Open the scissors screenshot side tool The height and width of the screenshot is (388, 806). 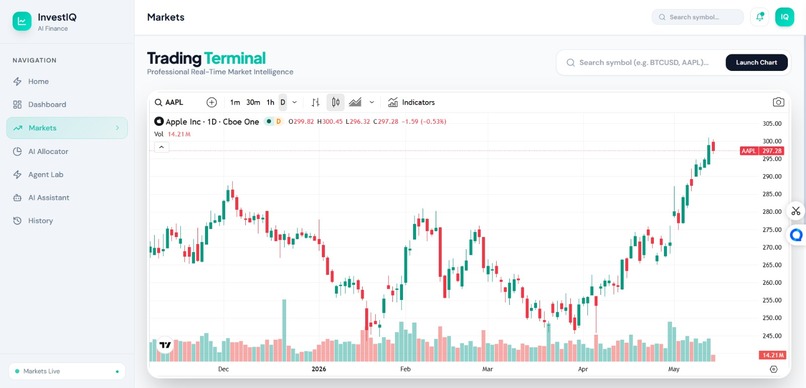click(x=796, y=211)
